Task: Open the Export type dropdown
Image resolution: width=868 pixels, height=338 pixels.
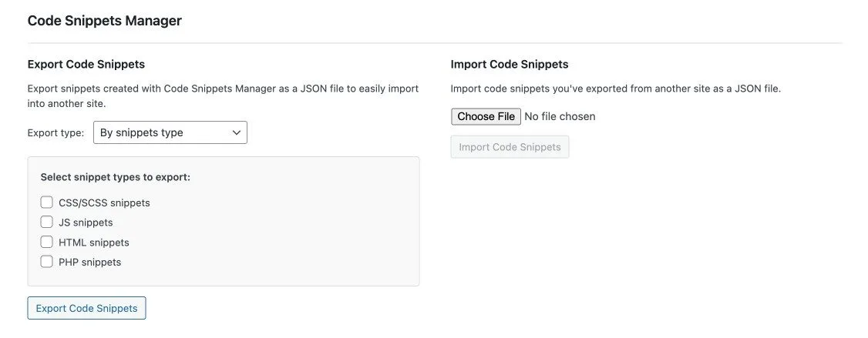Action: [170, 132]
